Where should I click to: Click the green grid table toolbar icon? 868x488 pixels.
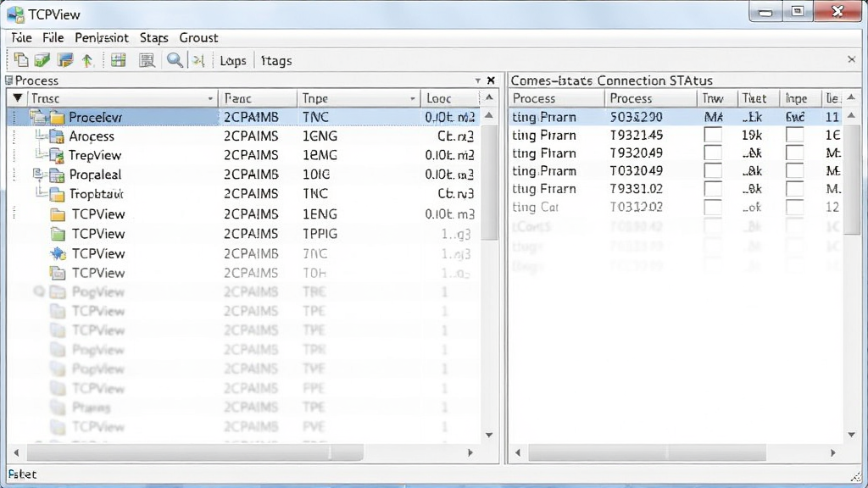[x=118, y=60]
